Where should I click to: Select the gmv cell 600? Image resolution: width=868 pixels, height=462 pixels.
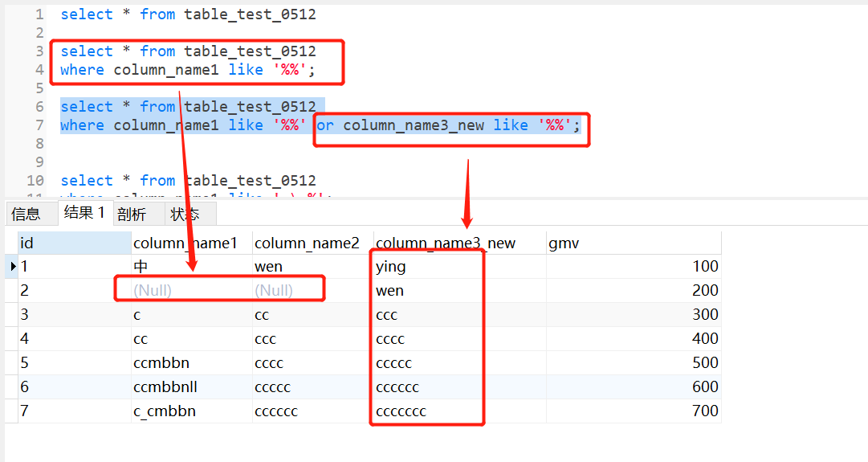point(634,386)
